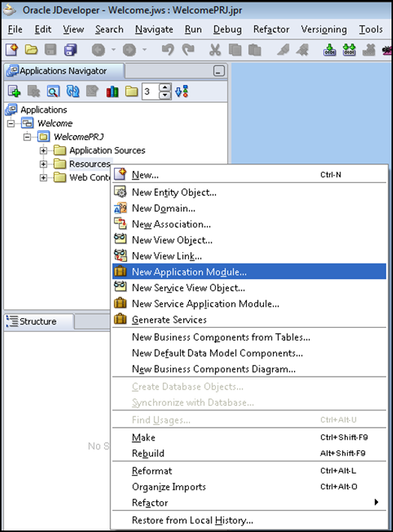This screenshot has height=532, width=393.
Task: Open the Tools menu
Action: (370, 29)
